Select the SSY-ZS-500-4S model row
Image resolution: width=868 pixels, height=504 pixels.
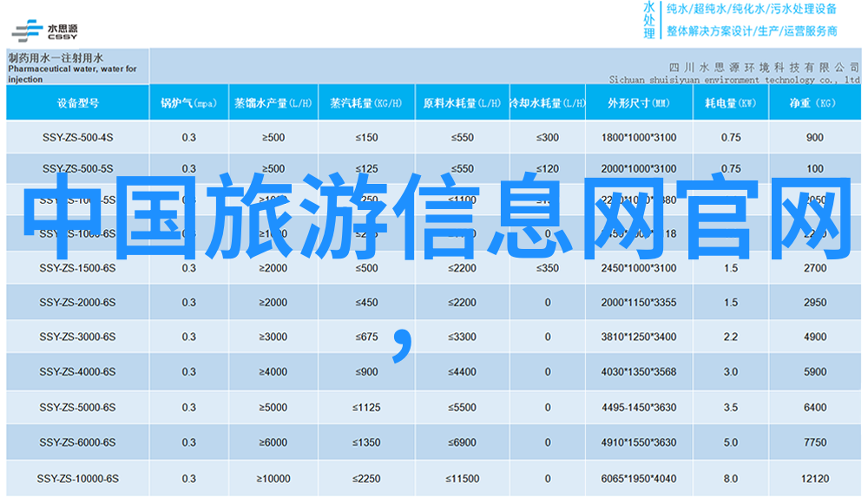click(77, 137)
